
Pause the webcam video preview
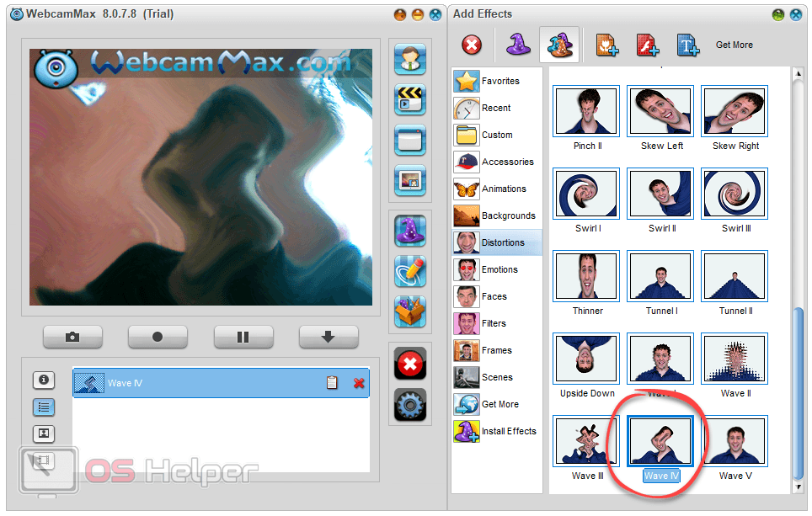(x=243, y=337)
